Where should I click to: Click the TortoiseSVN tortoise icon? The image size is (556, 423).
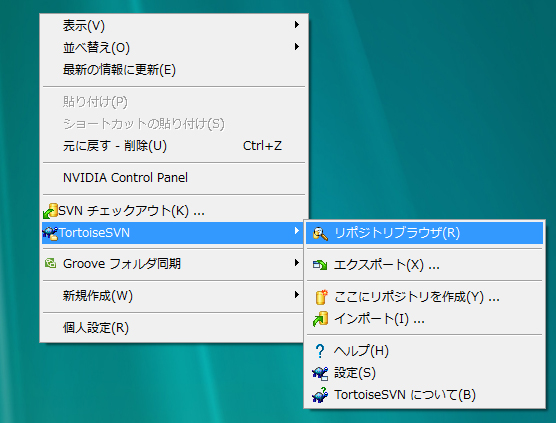click(50, 233)
